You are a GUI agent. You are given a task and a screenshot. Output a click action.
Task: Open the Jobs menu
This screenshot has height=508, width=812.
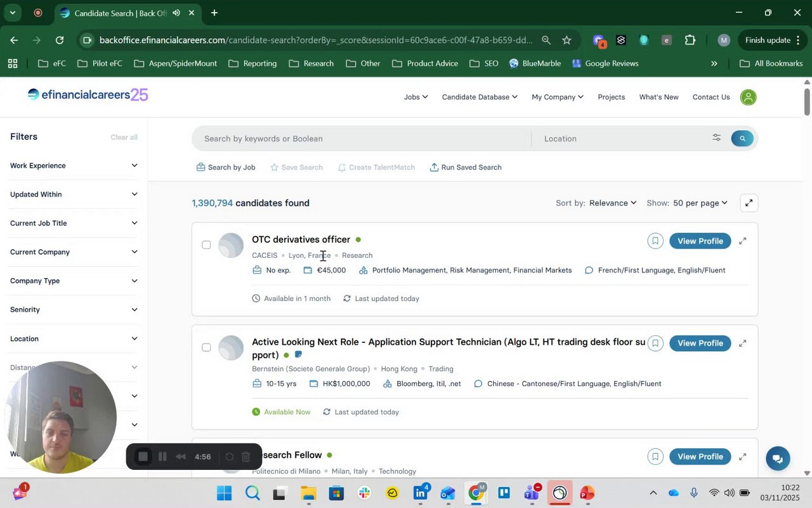click(416, 97)
